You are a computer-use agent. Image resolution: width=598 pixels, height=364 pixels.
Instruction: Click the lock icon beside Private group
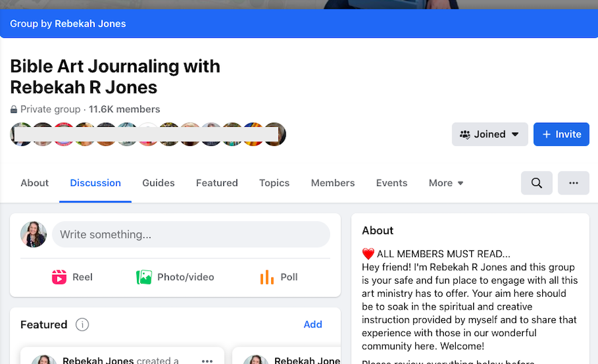click(14, 110)
